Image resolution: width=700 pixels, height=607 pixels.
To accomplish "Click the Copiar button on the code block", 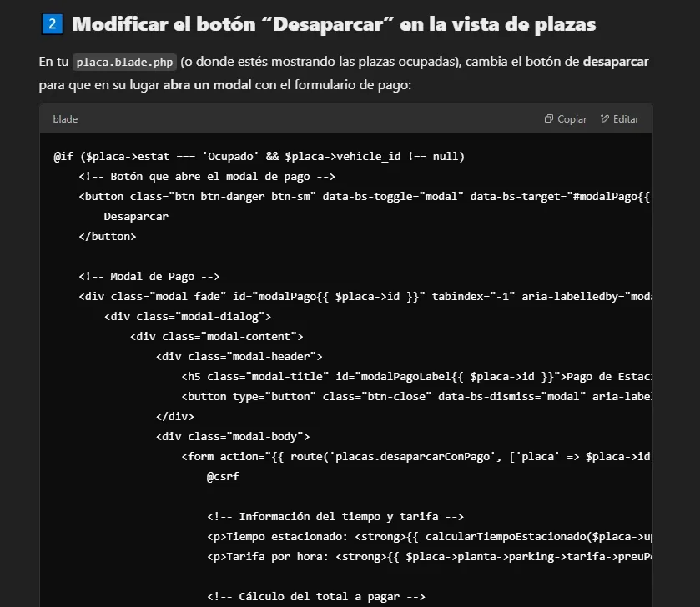I will click(565, 119).
